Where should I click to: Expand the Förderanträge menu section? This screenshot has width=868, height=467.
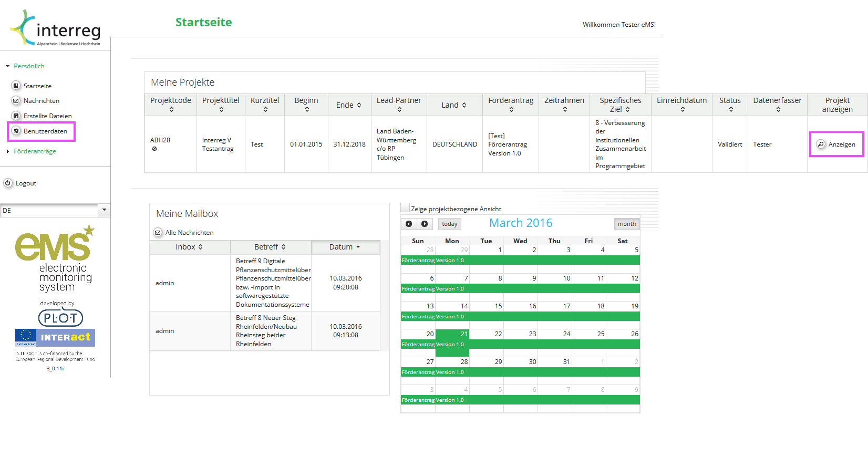click(x=8, y=151)
